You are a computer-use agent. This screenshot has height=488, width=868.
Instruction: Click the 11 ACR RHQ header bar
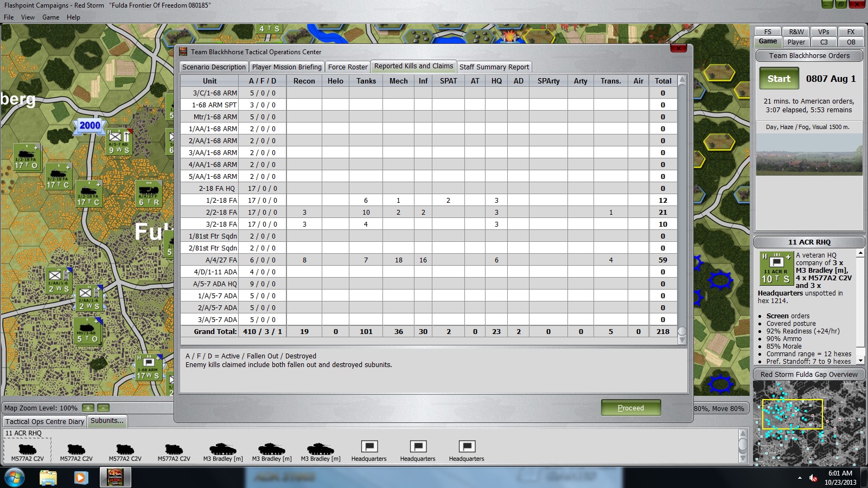click(809, 242)
